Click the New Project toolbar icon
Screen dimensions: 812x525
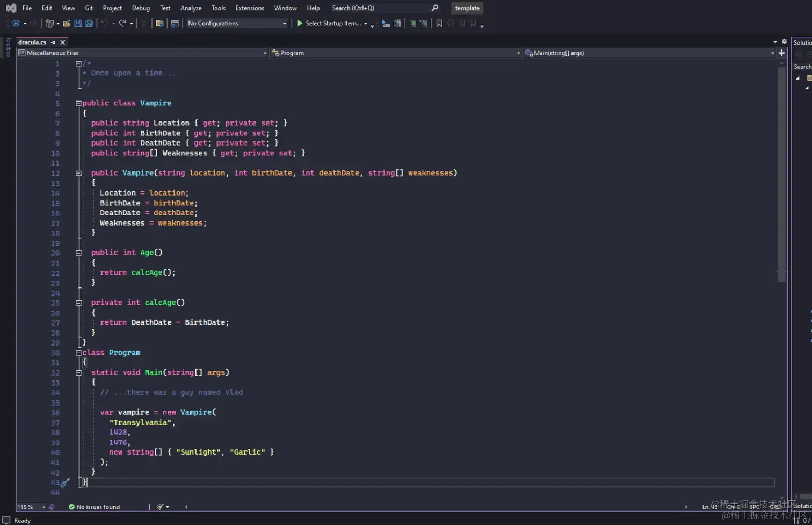50,24
